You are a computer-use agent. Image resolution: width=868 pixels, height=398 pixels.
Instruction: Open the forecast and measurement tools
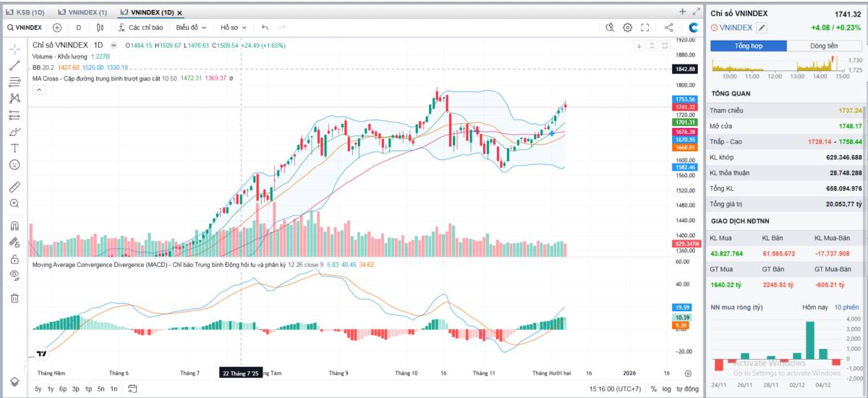coord(14,115)
